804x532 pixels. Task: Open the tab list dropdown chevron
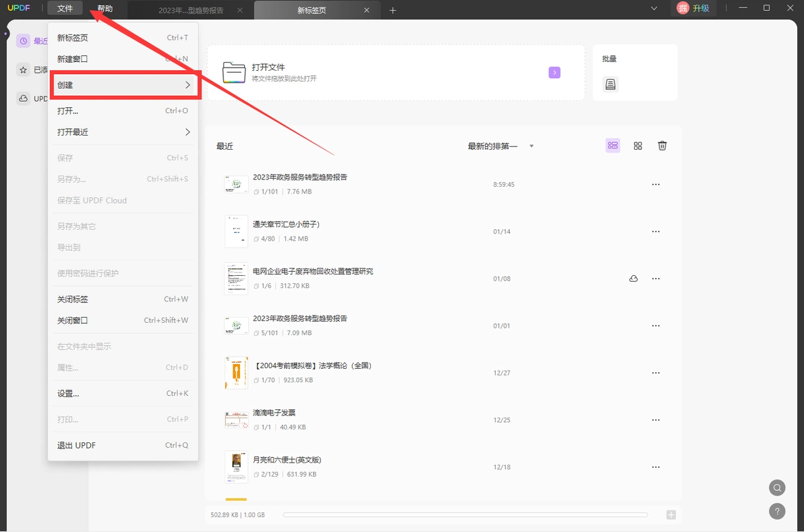[x=654, y=8]
